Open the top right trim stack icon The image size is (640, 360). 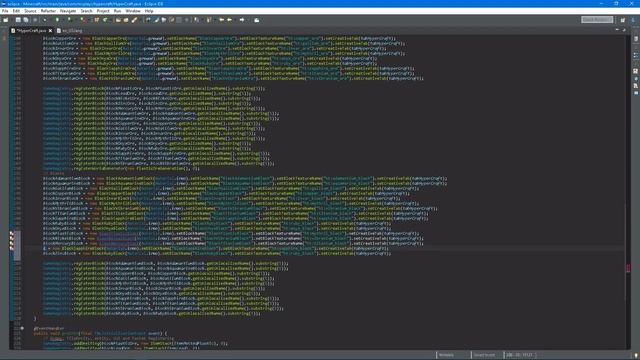(636, 39)
